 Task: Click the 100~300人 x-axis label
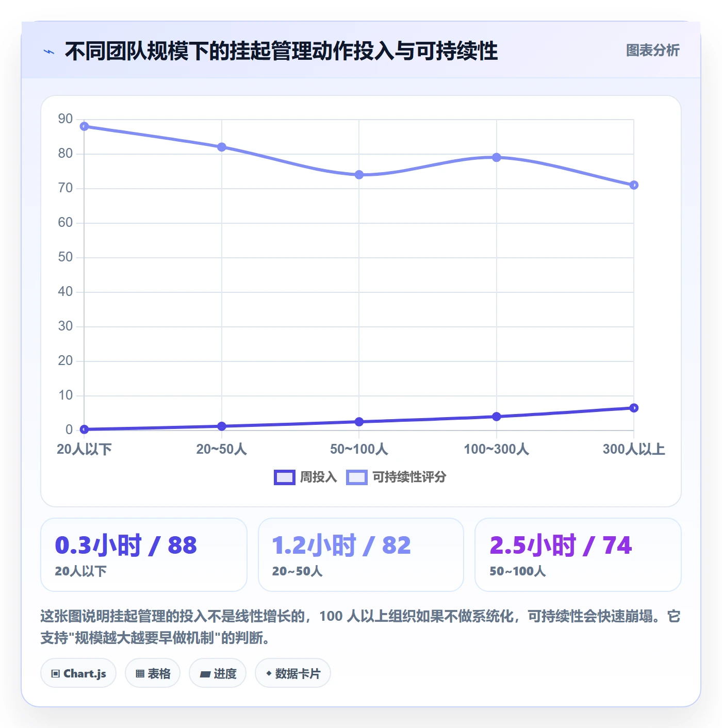pos(497,449)
